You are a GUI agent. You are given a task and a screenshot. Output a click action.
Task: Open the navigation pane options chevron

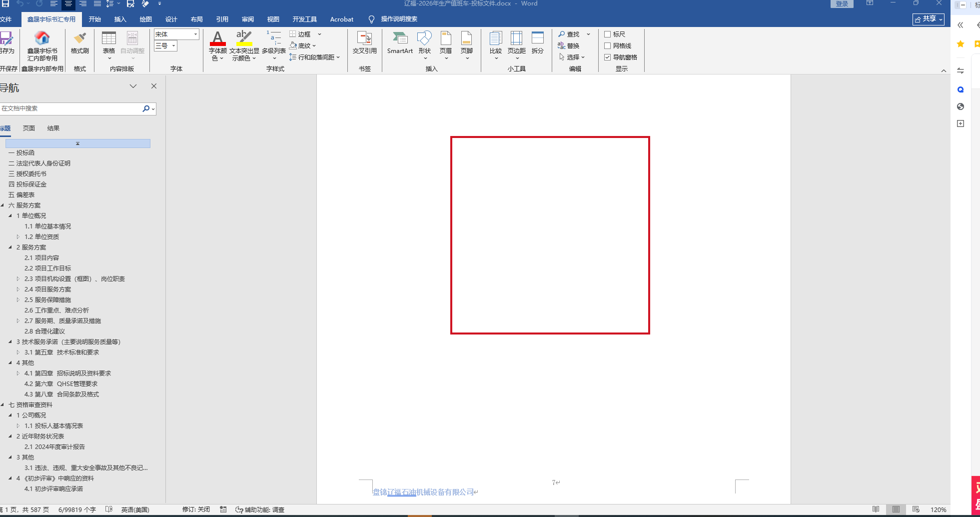[x=133, y=86]
